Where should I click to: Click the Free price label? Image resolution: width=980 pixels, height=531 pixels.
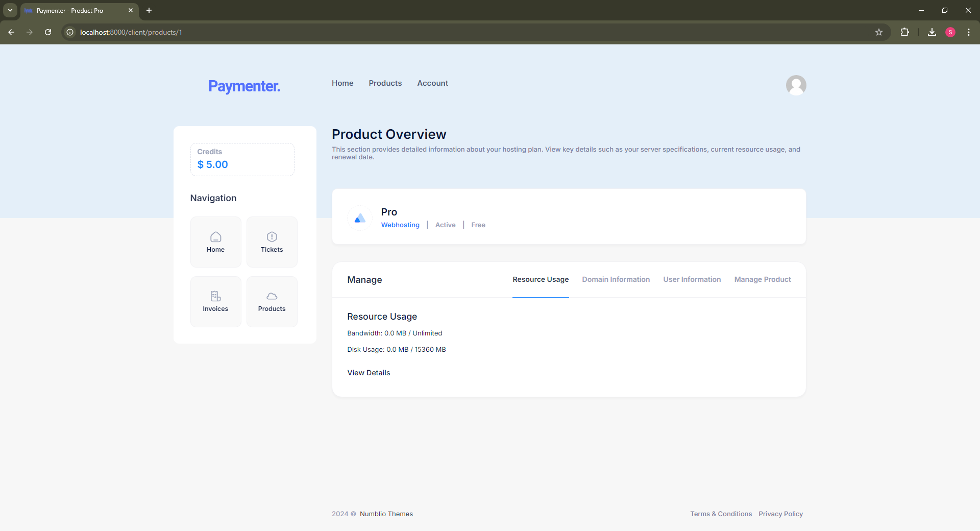pos(478,225)
